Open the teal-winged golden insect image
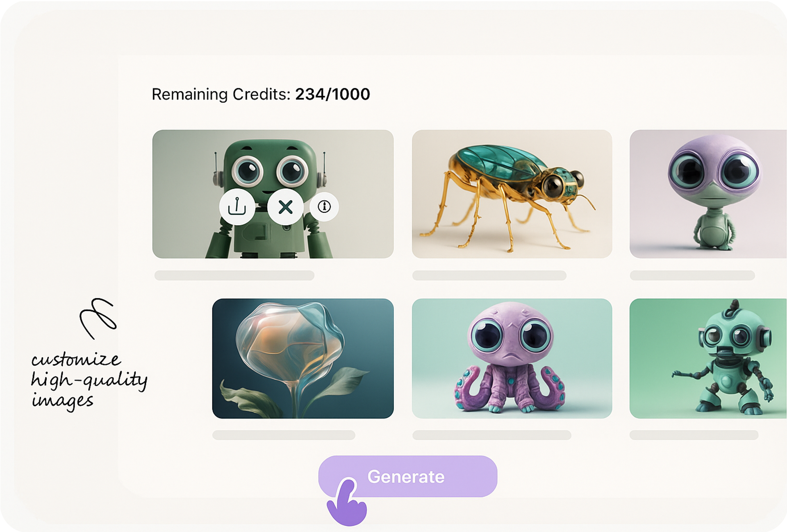This screenshot has height=532, width=787. coord(512,194)
